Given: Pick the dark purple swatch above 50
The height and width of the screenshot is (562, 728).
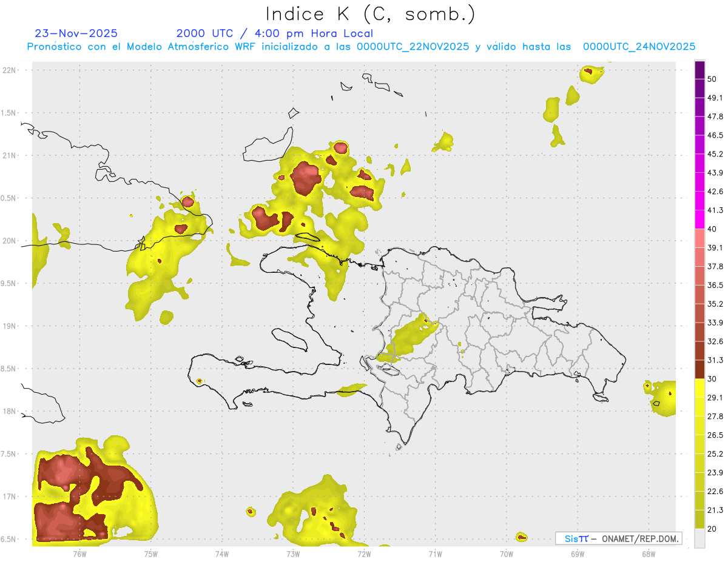Looking at the screenshot, I should tap(699, 70).
